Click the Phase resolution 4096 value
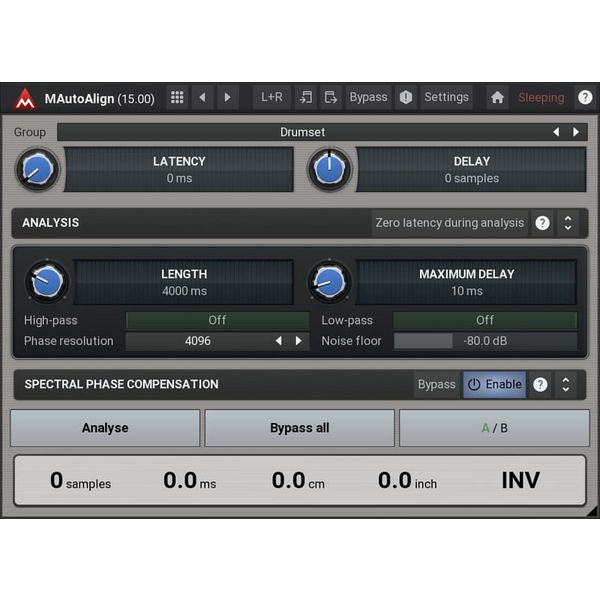Image resolution: width=600 pixels, height=600 pixels. click(x=198, y=341)
